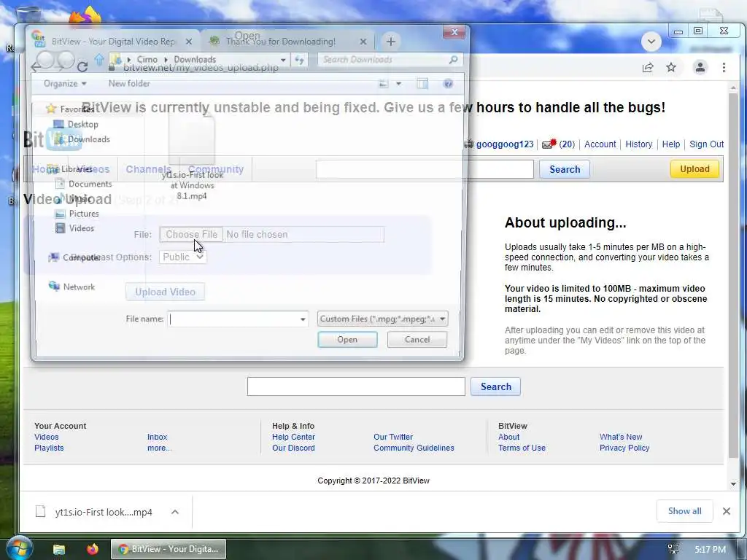
Task: Open Chrome's three-dot menu
Action: [x=724, y=68]
